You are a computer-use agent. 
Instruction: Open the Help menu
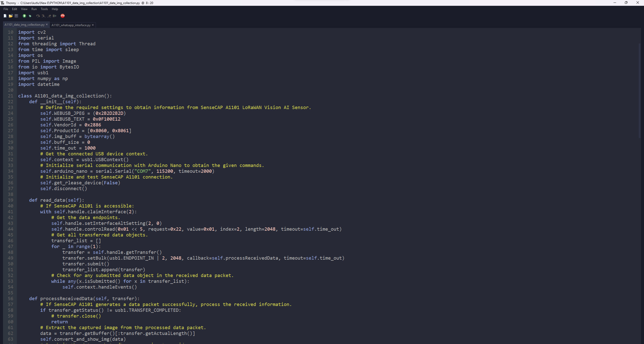click(55, 9)
